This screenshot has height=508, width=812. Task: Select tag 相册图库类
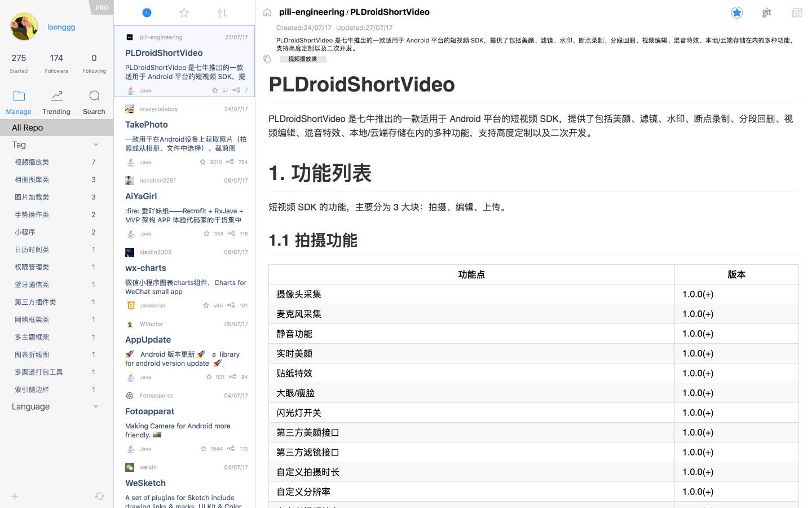[56, 179]
